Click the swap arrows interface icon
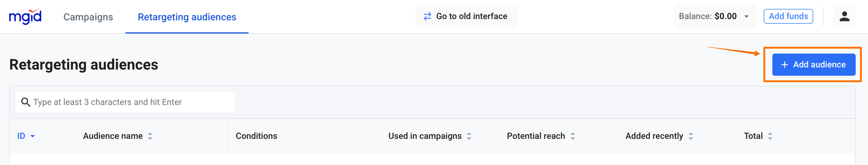The width and height of the screenshot is (868, 165). tap(427, 16)
